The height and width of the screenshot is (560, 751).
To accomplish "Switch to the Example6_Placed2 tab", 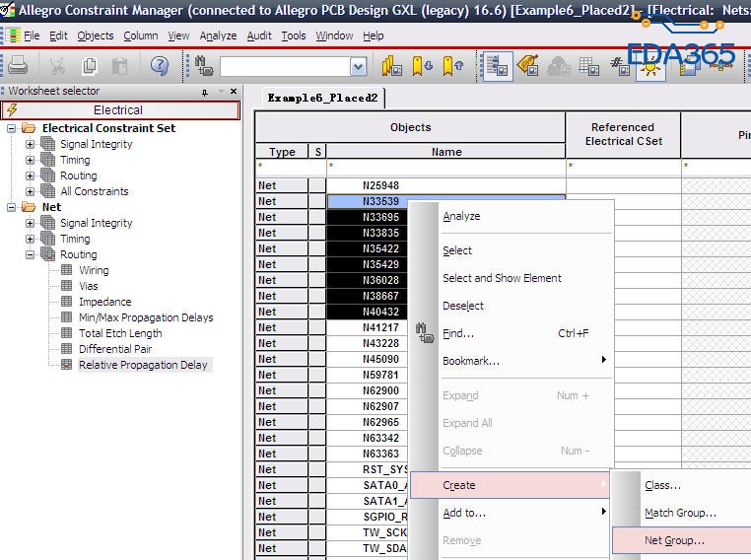I will pyautogui.click(x=323, y=98).
